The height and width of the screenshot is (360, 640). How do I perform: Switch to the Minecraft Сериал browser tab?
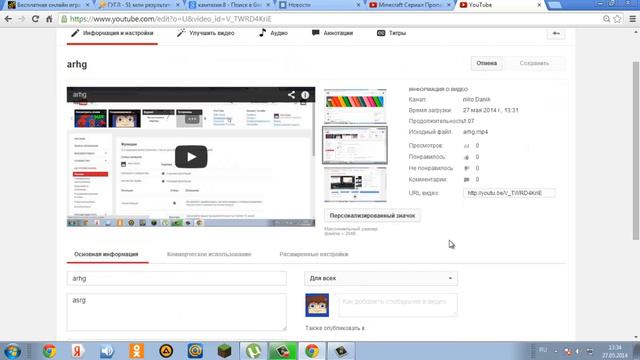[x=410, y=5]
